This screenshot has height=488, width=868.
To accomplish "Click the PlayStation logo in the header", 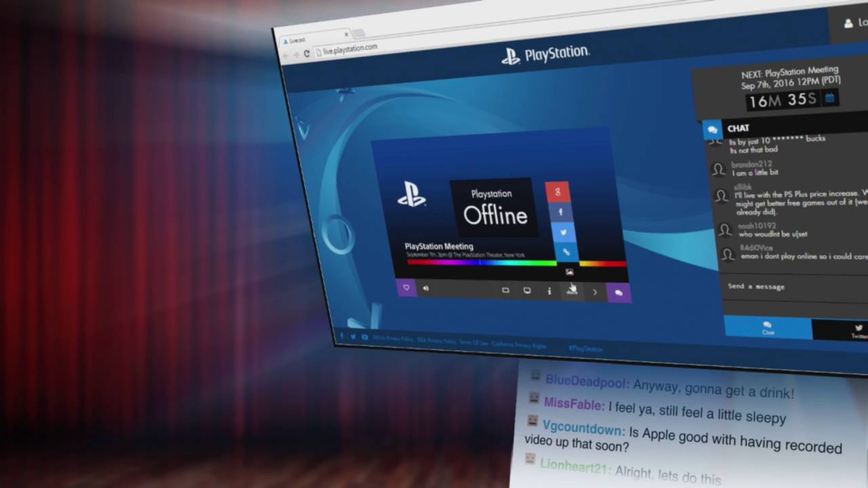I will click(545, 54).
